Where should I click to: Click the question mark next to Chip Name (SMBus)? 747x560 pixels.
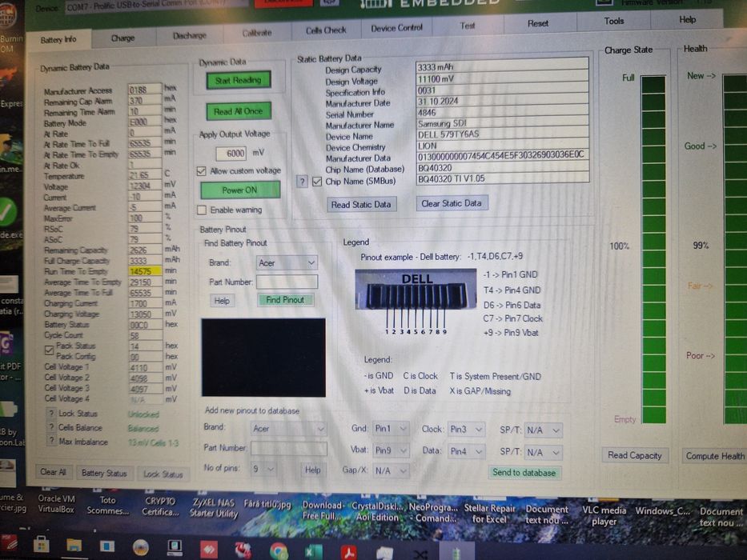click(302, 182)
